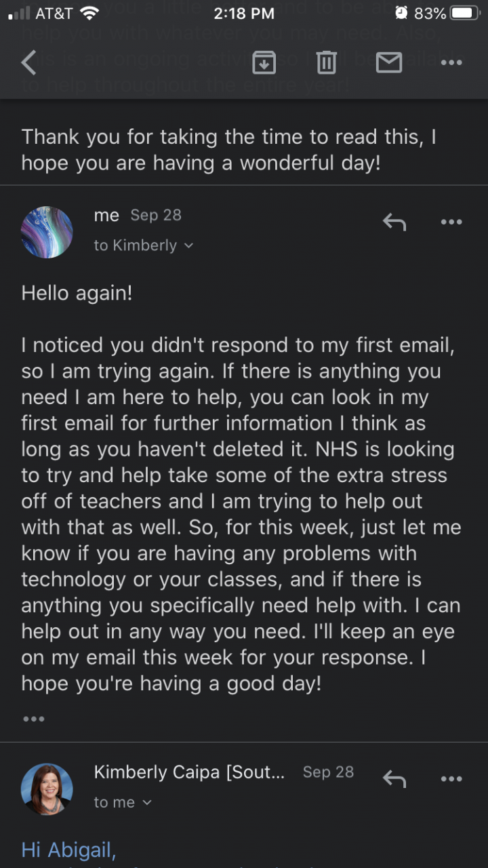Reply to Kimberly Caipa's message

[x=394, y=778]
